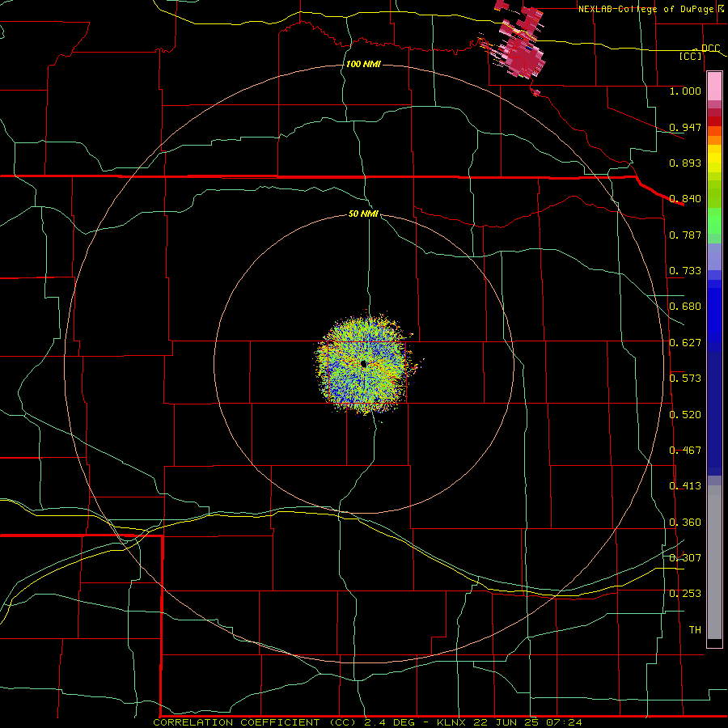Click the 0.520 scale value

point(685,415)
